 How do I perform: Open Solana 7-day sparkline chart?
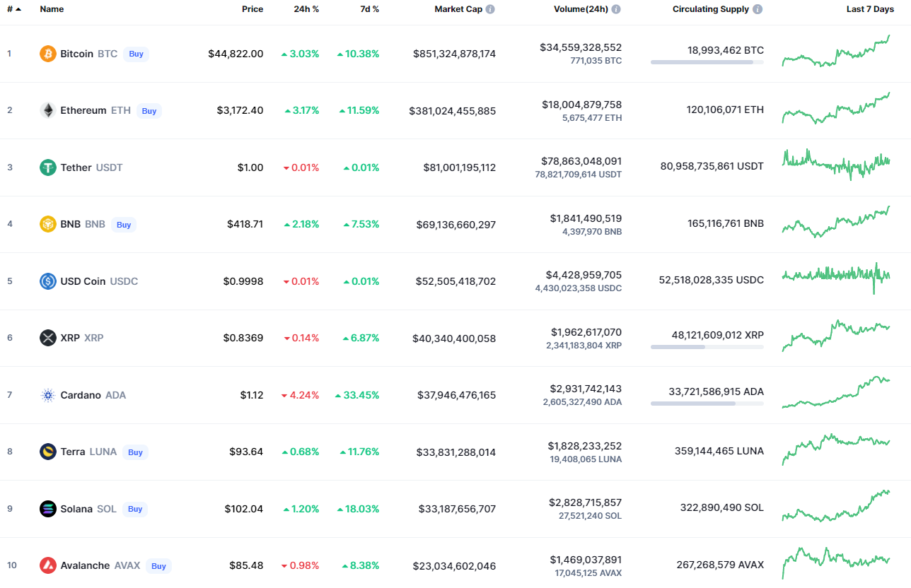point(836,506)
